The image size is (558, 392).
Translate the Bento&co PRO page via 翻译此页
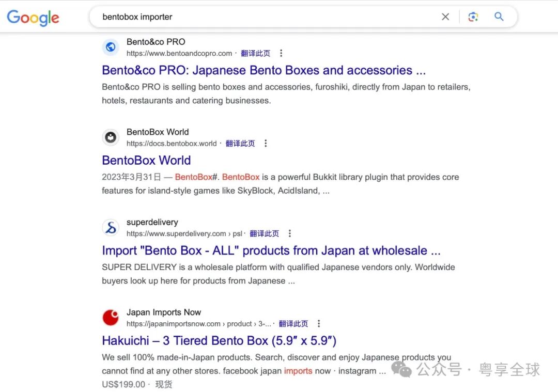[x=256, y=53]
